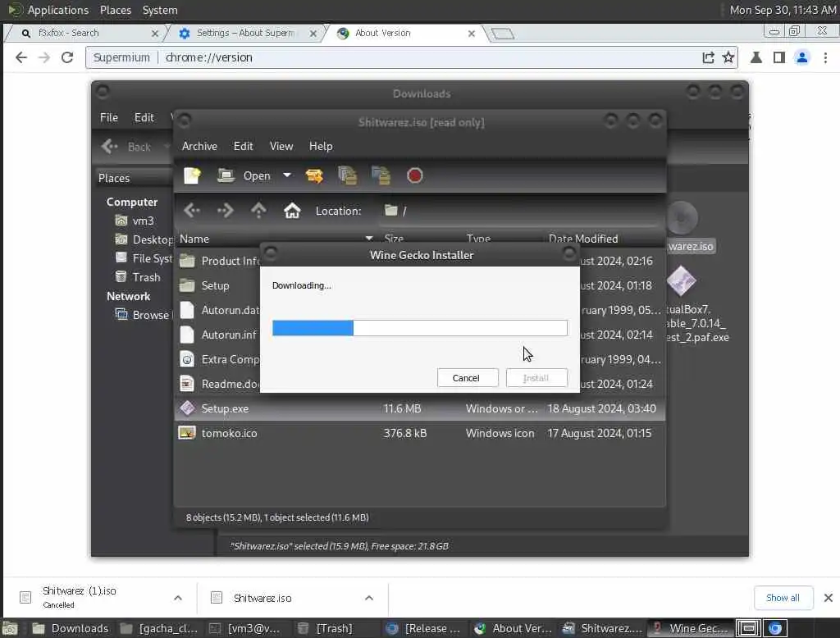The height and width of the screenshot is (638, 840).
Task: Open the Edit menu in Shitwarez.iso window
Action: coord(243,146)
